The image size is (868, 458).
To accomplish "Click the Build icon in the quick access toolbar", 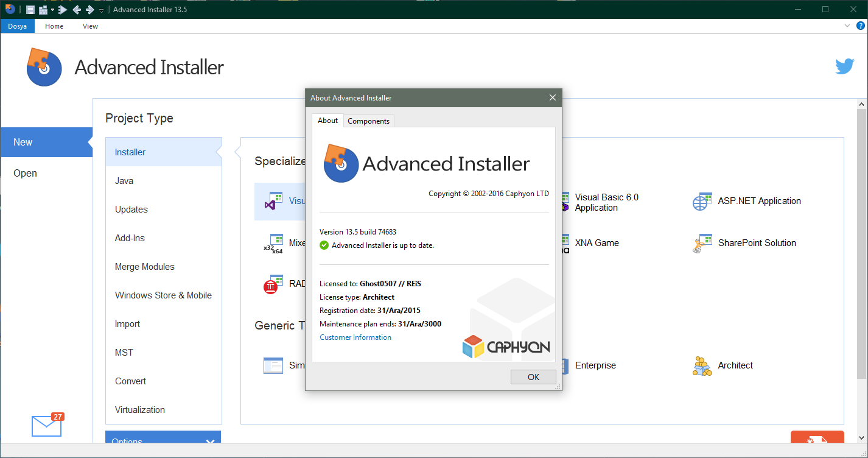I will 43,9.
